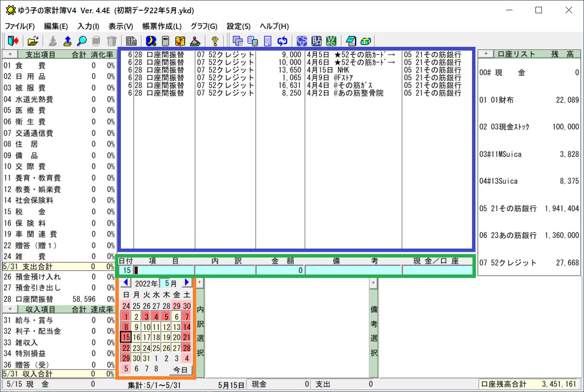The image size is (584, 392).
Task: Open the 設定(S) menu
Action: point(239,26)
